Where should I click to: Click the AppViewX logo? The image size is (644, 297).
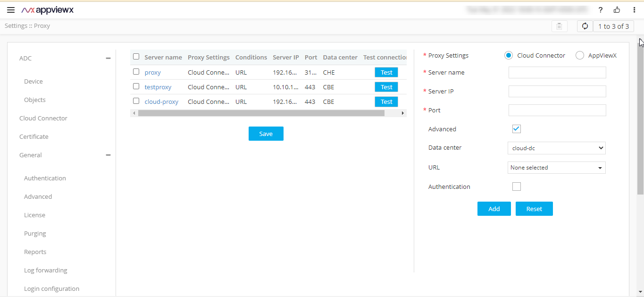[48, 10]
